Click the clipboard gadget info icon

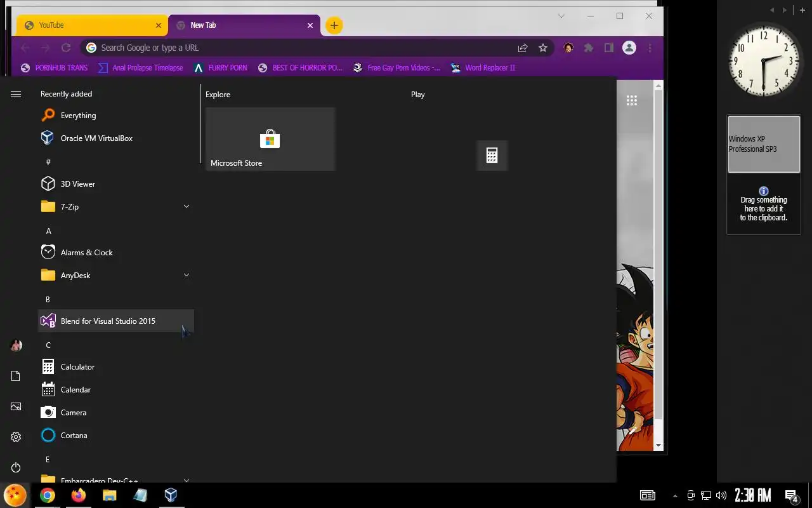coord(764,191)
